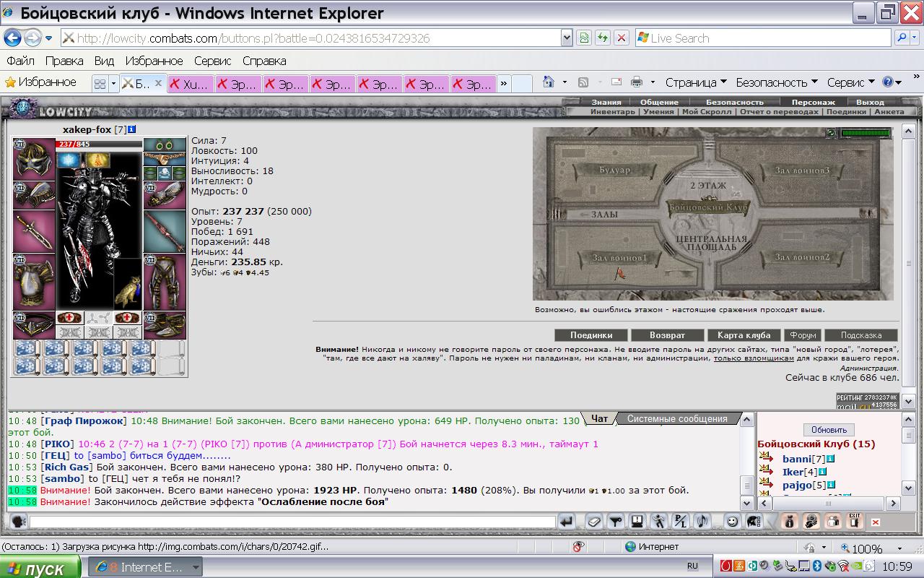
Task: Stop page loading with red X
Action: pyautogui.click(x=621, y=38)
